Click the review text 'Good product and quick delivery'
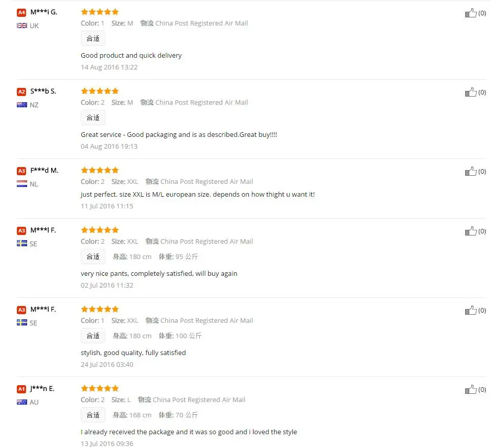Viewport: 504px width, 447px height. point(131,55)
